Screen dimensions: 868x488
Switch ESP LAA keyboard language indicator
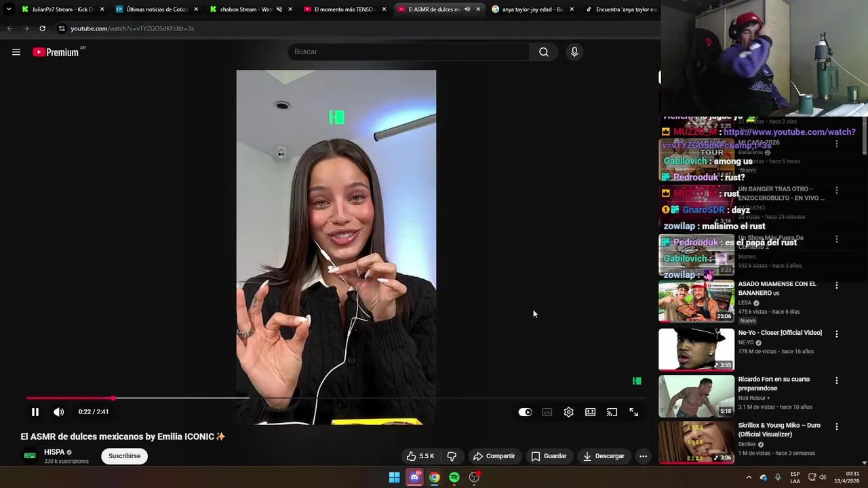point(795,477)
